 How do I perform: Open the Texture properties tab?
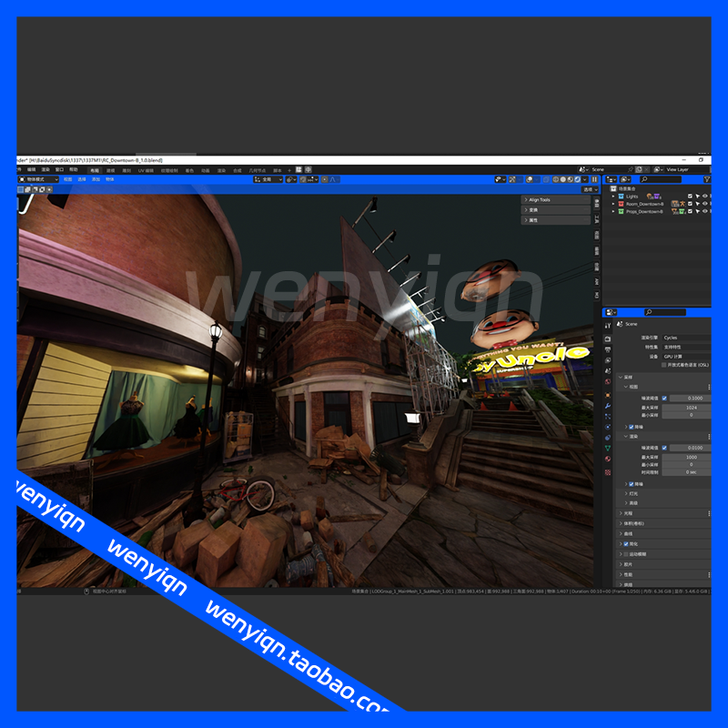tap(608, 472)
